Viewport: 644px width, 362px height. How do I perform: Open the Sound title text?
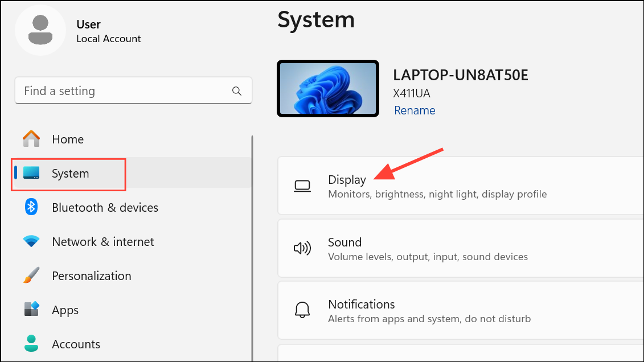click(x=345, y=242)
